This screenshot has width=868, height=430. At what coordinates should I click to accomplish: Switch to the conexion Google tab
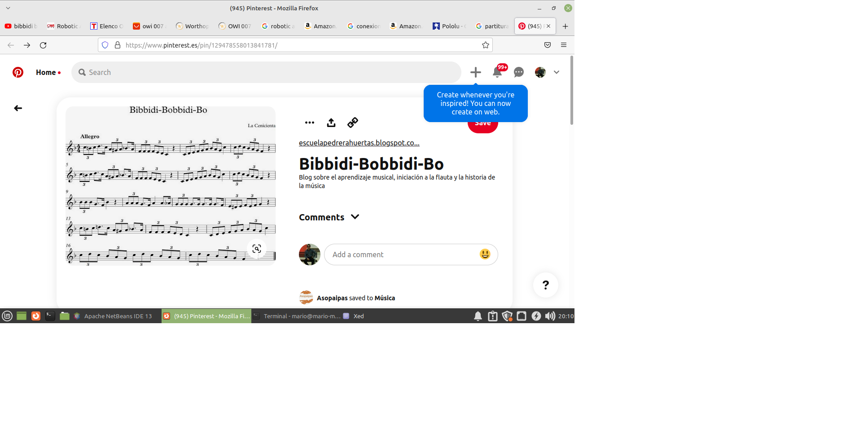[364, 26]
